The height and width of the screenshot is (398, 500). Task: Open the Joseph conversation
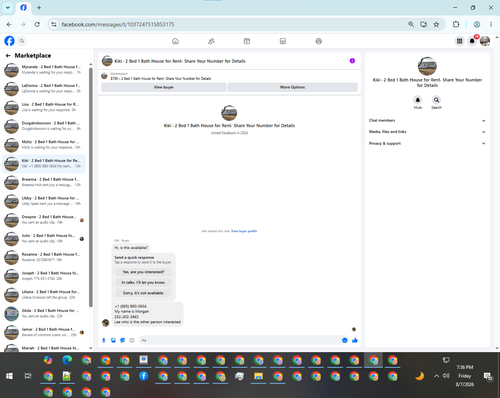44,276
